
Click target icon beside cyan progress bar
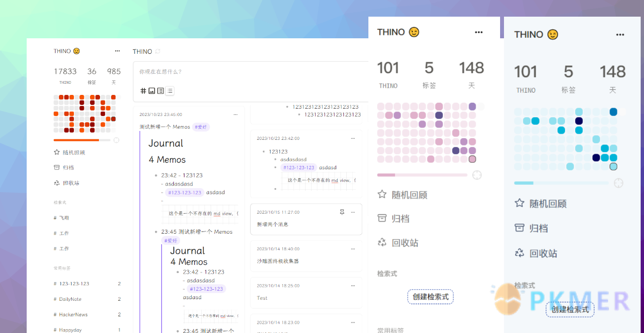click(x=618, y=183)
